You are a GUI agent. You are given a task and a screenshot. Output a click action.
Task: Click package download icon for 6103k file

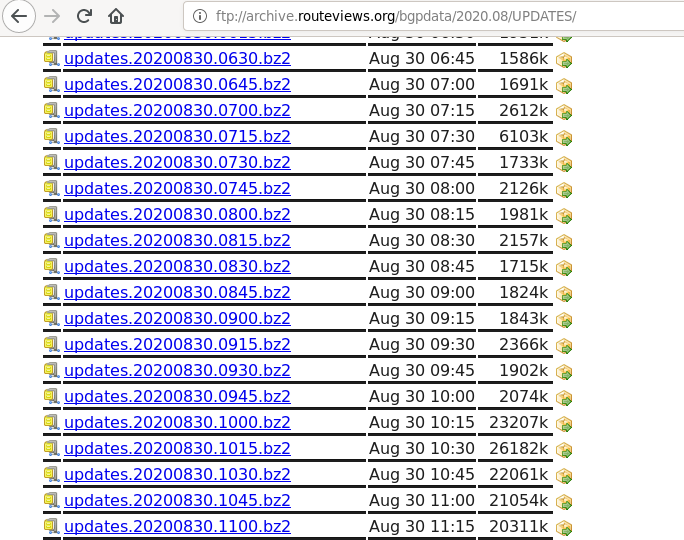[564, 138]
